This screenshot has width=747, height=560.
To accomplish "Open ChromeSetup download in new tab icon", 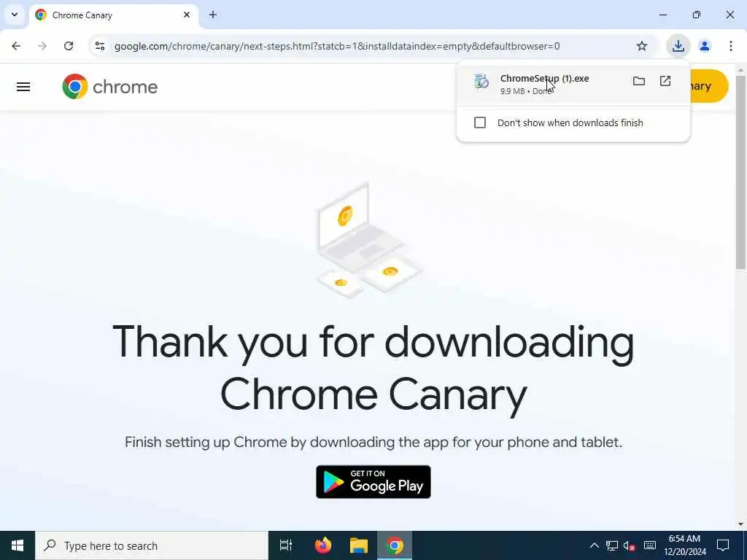I will pos(665,82).
